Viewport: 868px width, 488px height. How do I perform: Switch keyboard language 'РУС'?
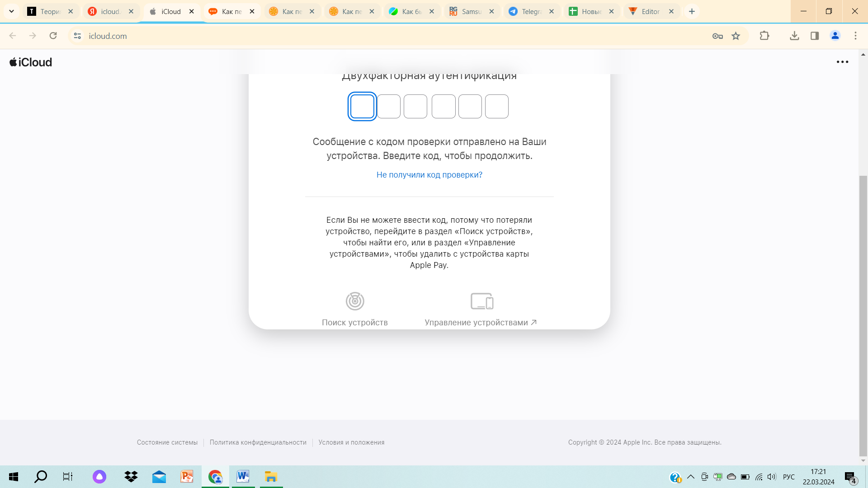click(789, 477)
